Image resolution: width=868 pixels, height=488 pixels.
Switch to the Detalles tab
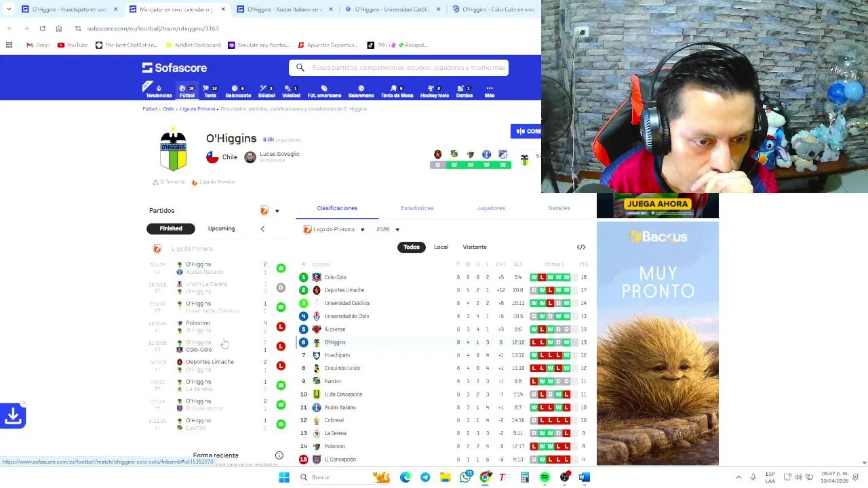tap(559, 208)
